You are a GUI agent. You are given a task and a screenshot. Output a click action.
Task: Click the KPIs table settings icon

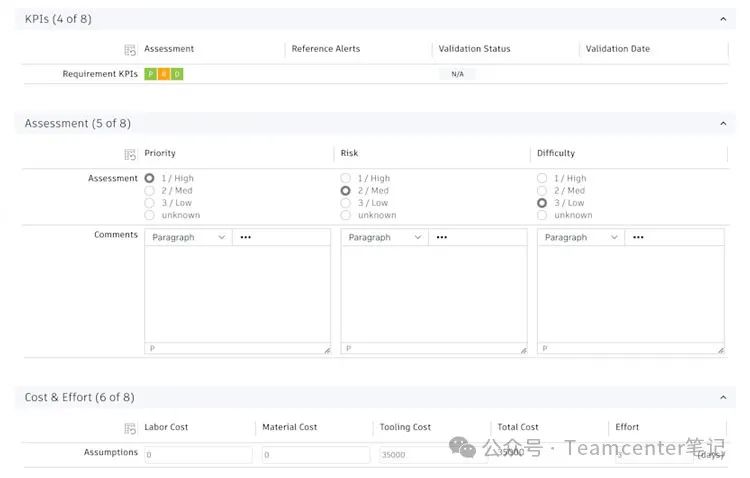pos(130,49)
